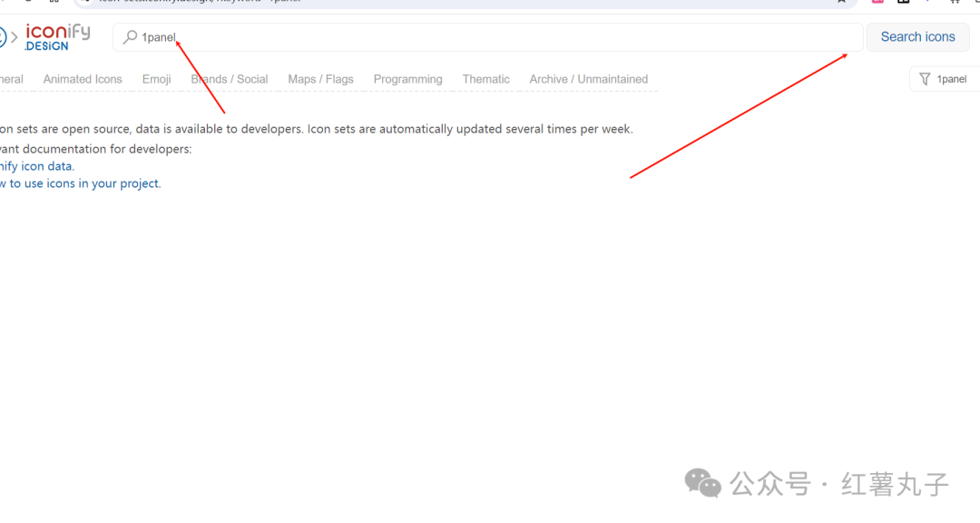The width and height of the screenshot is (980, 523).
Task: Click the text 'documentation for developers:'
Action: (107, 149)
